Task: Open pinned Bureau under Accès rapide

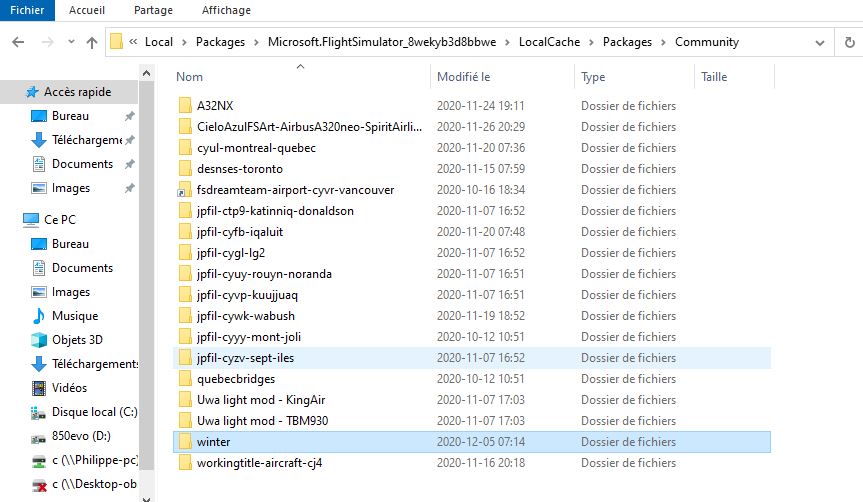Action: pyautogui.click(x=70, y=116)
